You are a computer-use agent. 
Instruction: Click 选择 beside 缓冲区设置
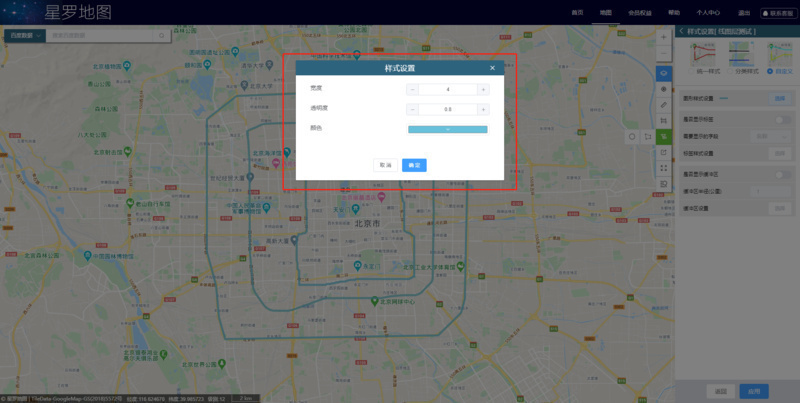click(780, 209)
